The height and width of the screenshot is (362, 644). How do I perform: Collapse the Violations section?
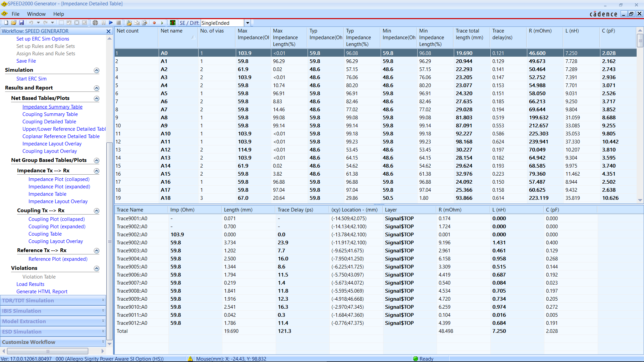tap(97, 268)
